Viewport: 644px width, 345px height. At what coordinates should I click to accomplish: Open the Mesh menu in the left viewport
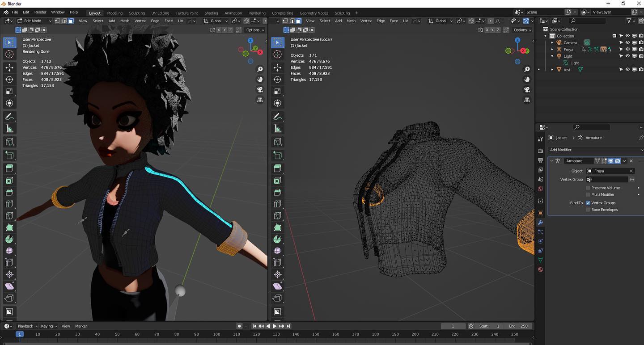coord(125,21)
